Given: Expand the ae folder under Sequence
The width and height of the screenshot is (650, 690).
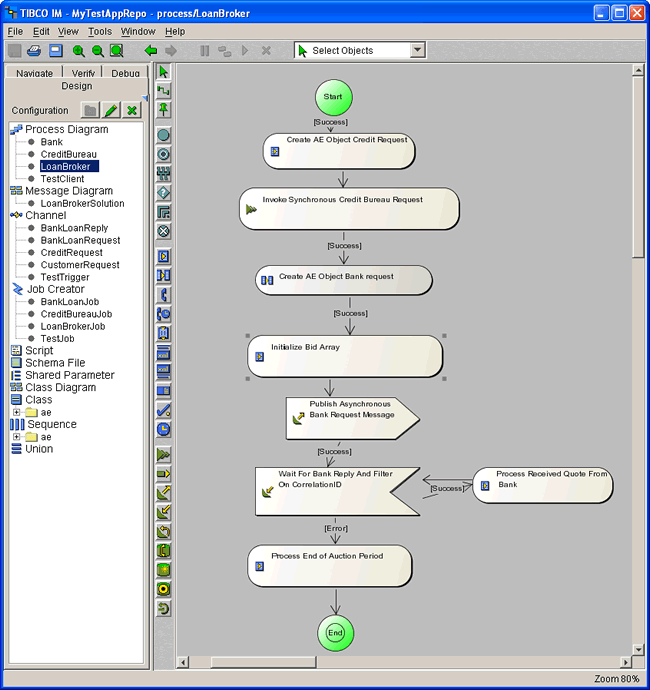Looking at the screenshot, I should pos(16,437).
